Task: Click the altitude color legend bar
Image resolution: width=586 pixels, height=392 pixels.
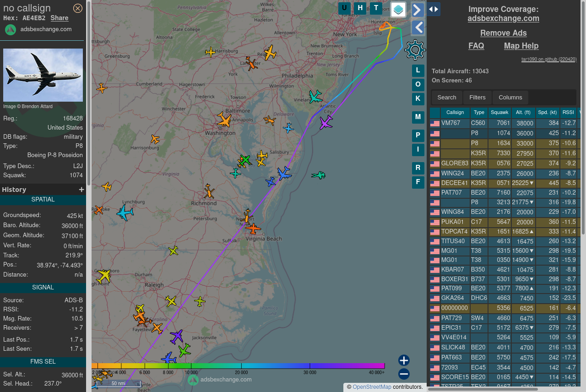Action: click(x=238, y=366)
